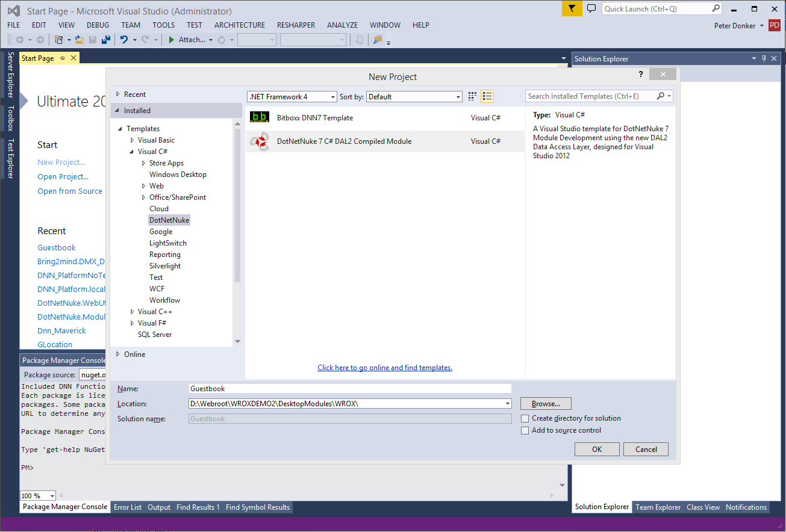Open the Location path dropdown arrow
786x532 pixels.
(508, 404)
